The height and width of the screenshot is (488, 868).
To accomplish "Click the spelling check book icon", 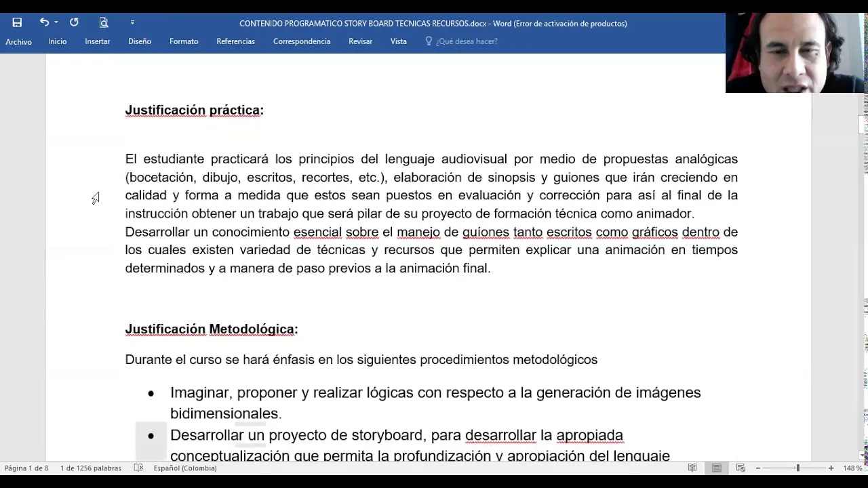I will point(138,468).
